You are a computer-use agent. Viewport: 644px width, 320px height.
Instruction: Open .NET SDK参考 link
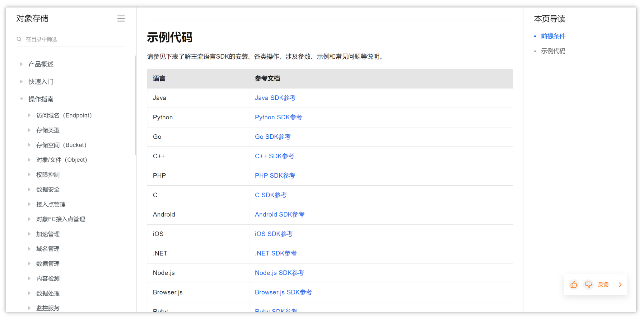276,253
